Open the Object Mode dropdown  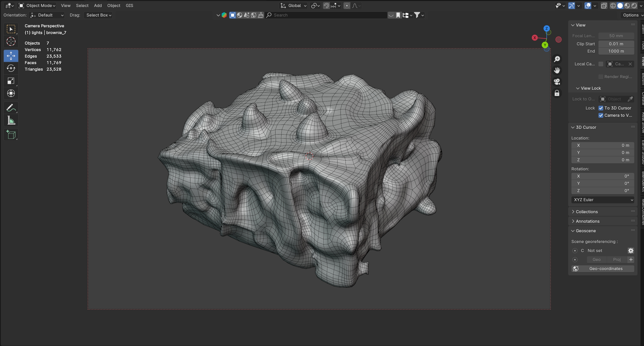pyautogui.click(x=37, y=6)
